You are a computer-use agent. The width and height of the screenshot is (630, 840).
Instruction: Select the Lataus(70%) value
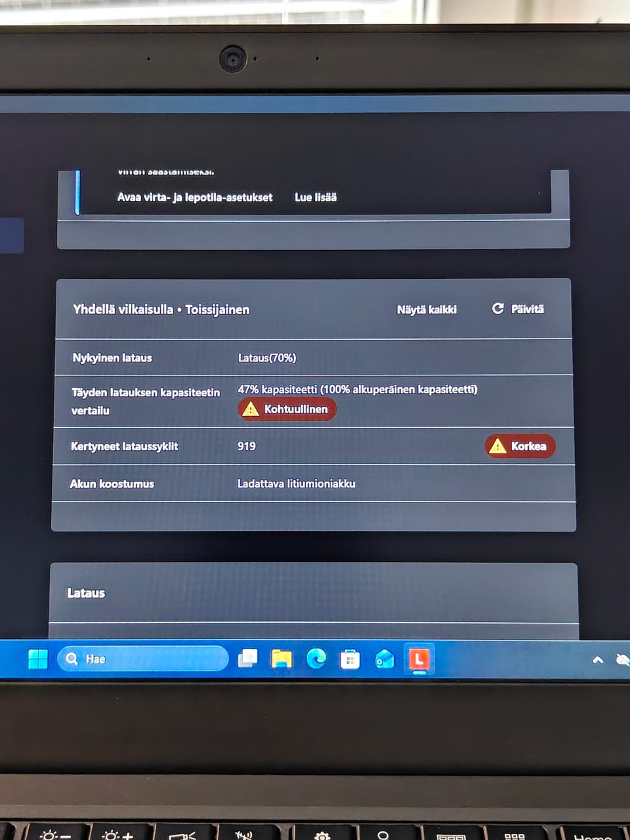267,358
